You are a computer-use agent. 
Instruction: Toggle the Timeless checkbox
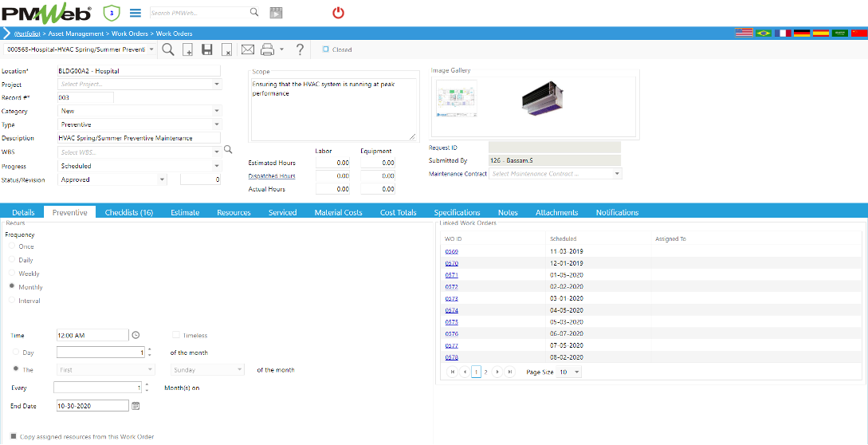pyautogui.click(x=176, y=335)
